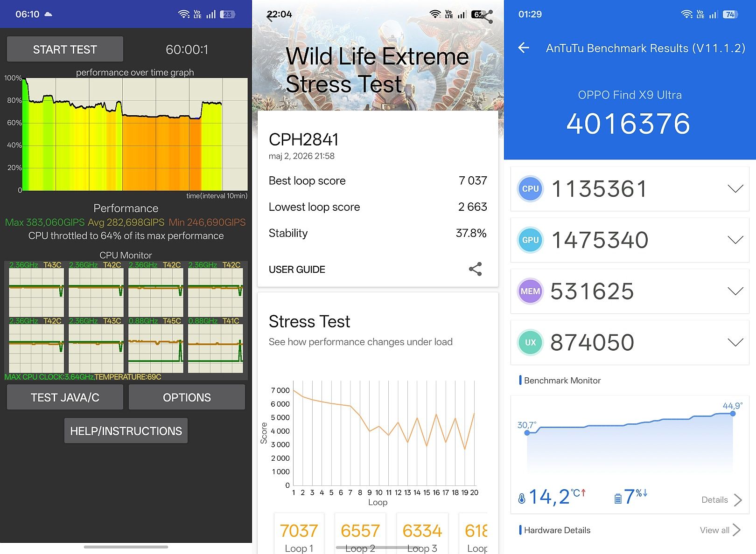Viewport: 756px width, 554px height.
Task: Open HELP/INSTRUCTIONS in throttling test
Action: (126, 431)
